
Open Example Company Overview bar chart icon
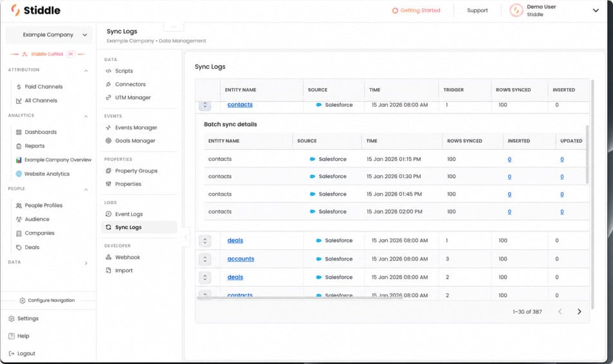[19, 160]
